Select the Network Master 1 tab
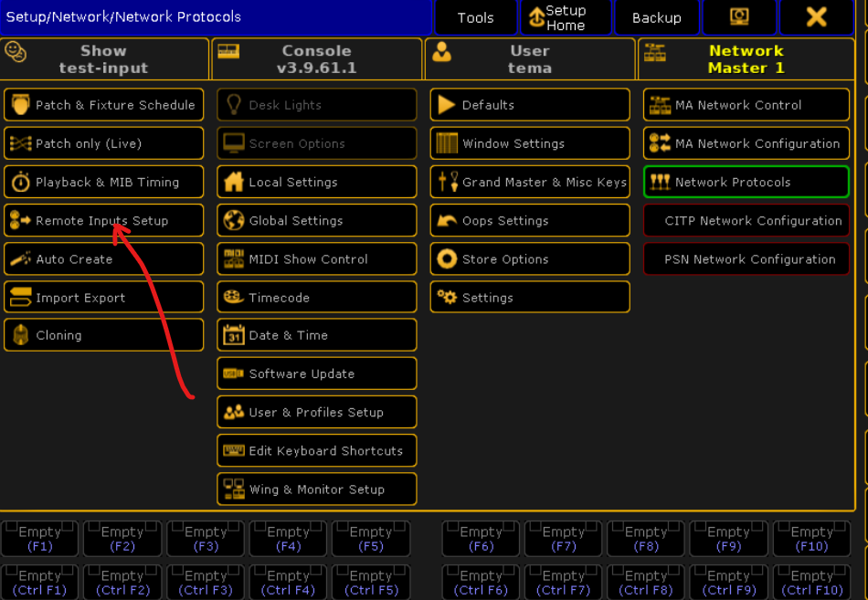 coord(746,59)
